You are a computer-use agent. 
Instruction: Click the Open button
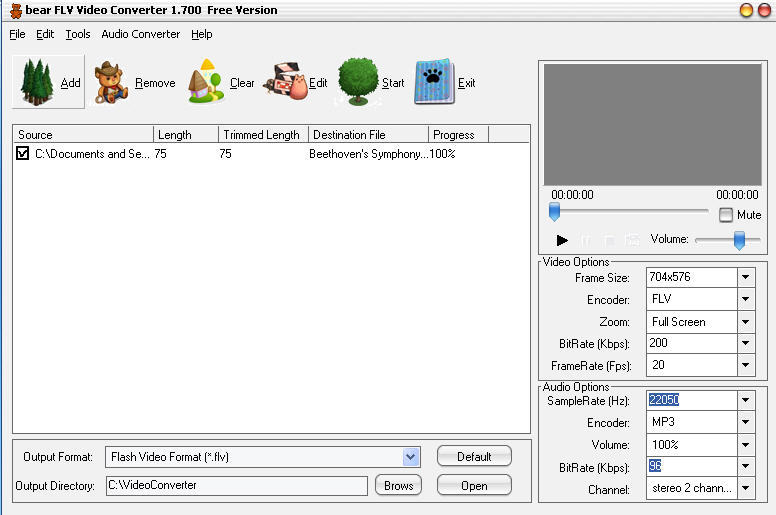(474, 485)
